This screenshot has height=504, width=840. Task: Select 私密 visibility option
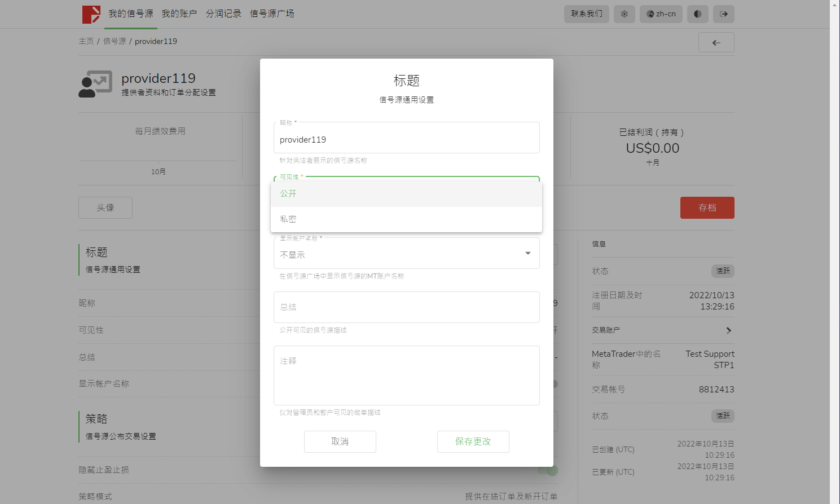click(x=406, y=219)
